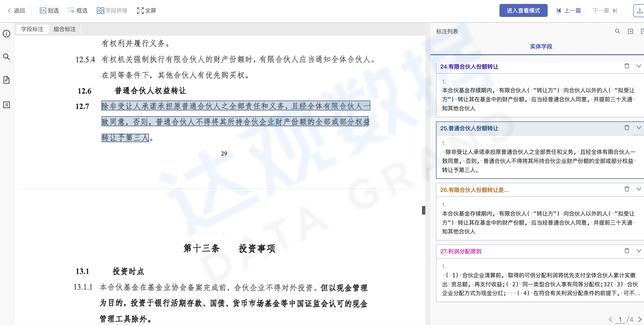
Task: Click the annotation text under card 26
Action: (539, 222)
